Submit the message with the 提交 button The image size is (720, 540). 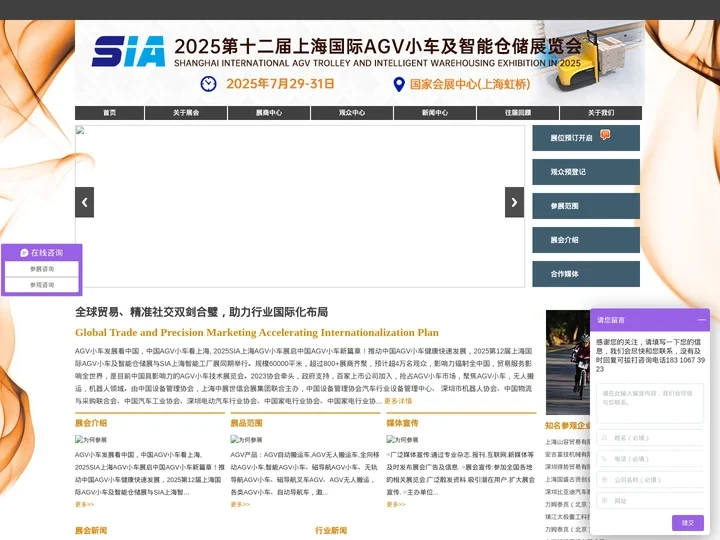(687, 523)
